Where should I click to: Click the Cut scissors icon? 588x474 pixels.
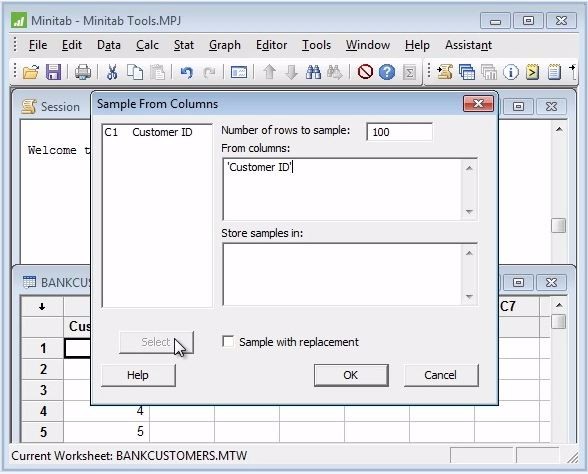click(x=112, y=72)
